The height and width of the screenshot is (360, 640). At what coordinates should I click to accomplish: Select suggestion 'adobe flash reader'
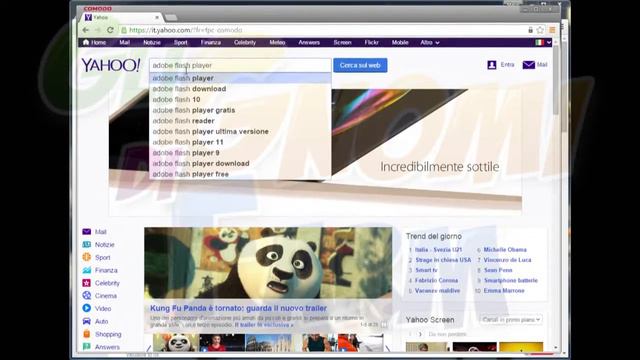pos(240,121)
